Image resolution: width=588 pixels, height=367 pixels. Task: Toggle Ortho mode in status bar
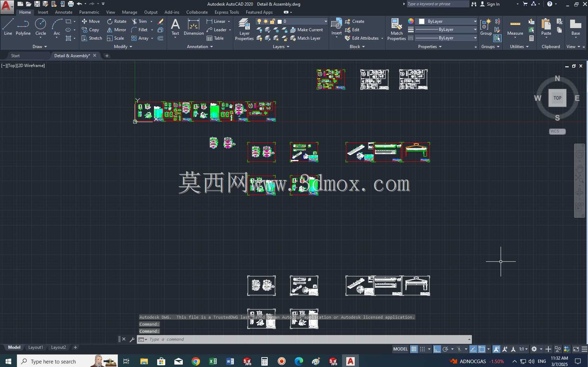(x=437, y=349)
